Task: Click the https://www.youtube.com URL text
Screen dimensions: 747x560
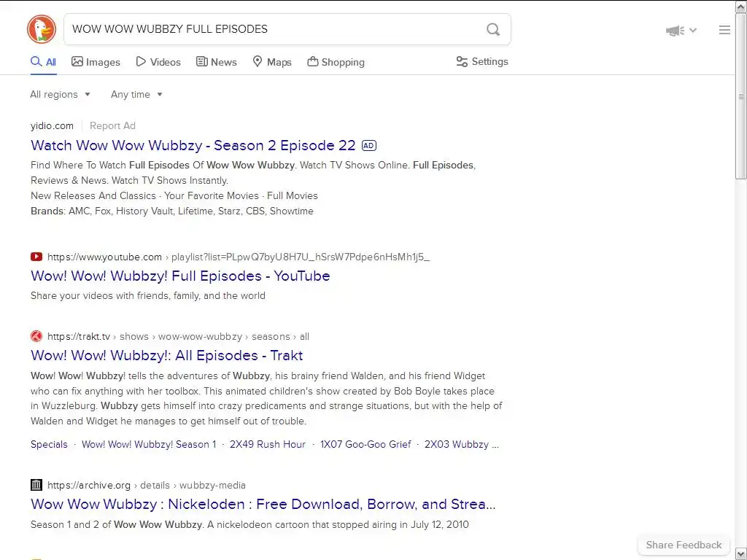Action: point(105,257)
